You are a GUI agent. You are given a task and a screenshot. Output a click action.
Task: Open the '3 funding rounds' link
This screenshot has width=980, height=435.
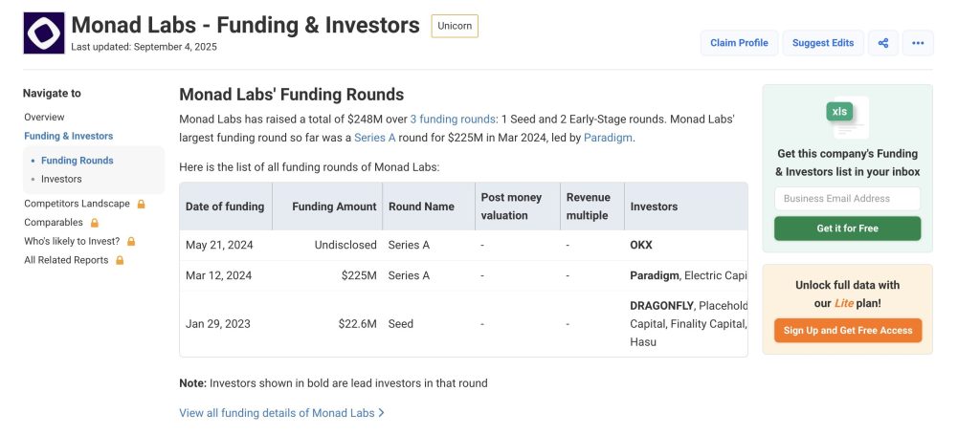tap(453, 120)
